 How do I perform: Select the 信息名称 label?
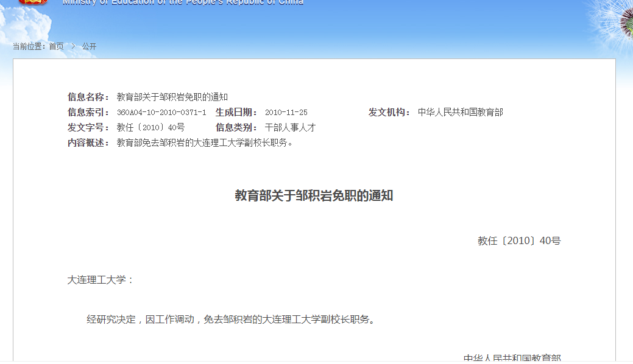(x=88, y=97)
